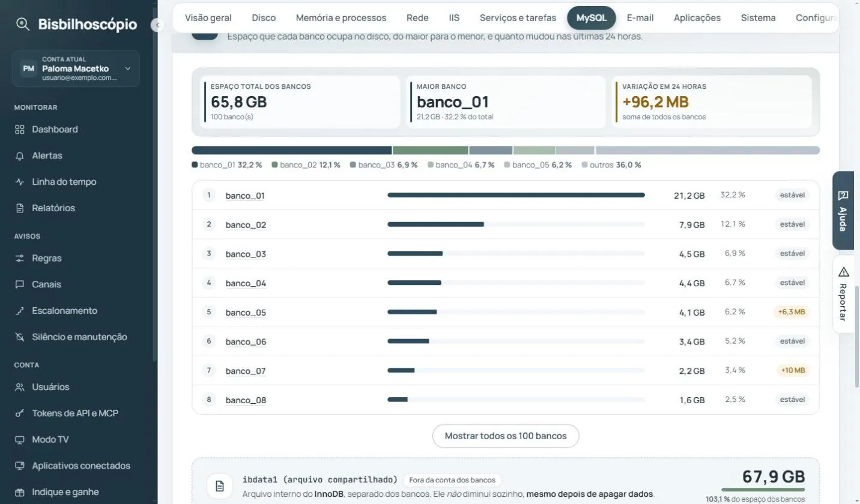Collapse the sidebar with the chevron button

click(157, 25)
